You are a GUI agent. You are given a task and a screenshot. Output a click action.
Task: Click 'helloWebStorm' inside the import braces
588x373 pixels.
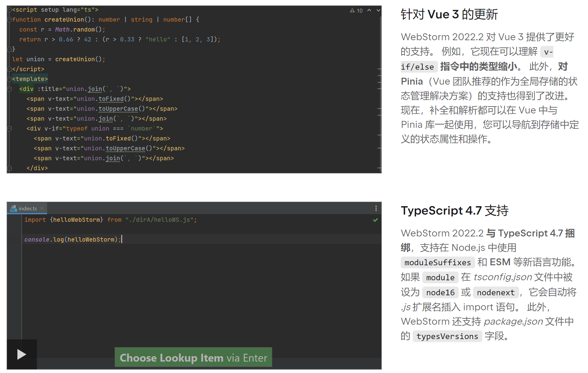click(x=77, y=220)
